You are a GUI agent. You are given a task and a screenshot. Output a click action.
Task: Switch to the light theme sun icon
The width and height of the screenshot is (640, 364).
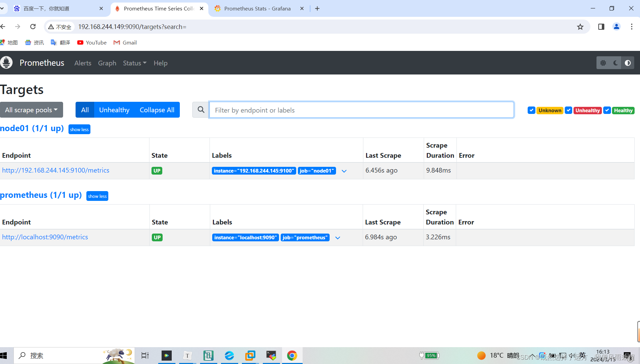[603, 63]
